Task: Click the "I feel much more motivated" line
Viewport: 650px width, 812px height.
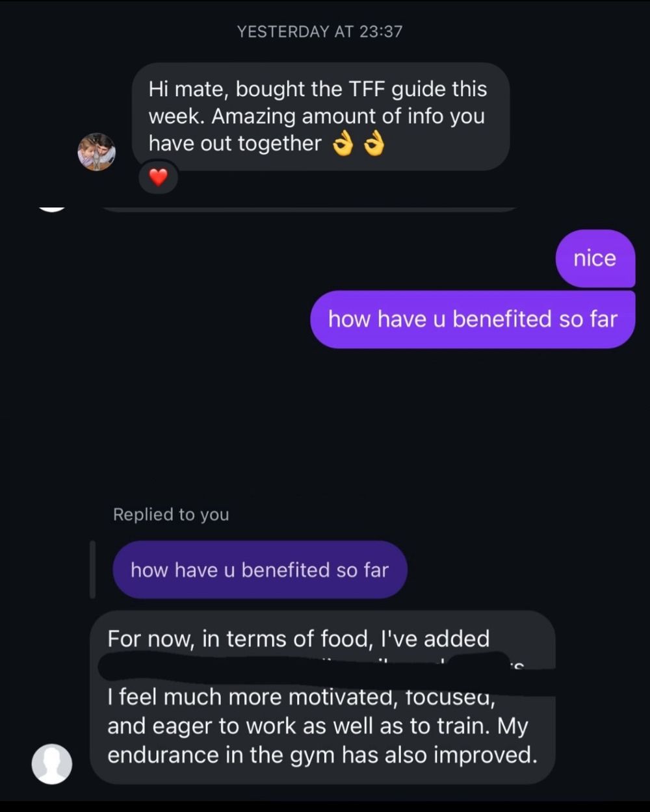Action: (301, 698)
